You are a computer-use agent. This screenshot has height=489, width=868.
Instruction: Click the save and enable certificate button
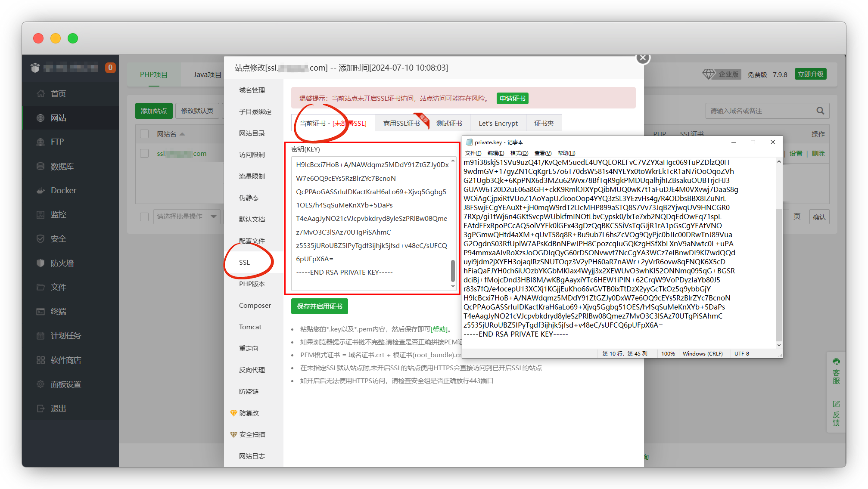319,306
